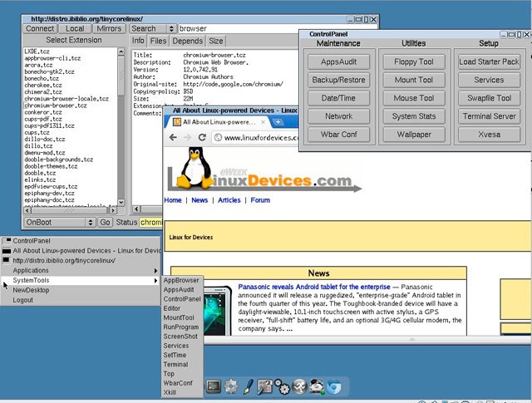Open Wbar Conf in ControlPanel

338,135
